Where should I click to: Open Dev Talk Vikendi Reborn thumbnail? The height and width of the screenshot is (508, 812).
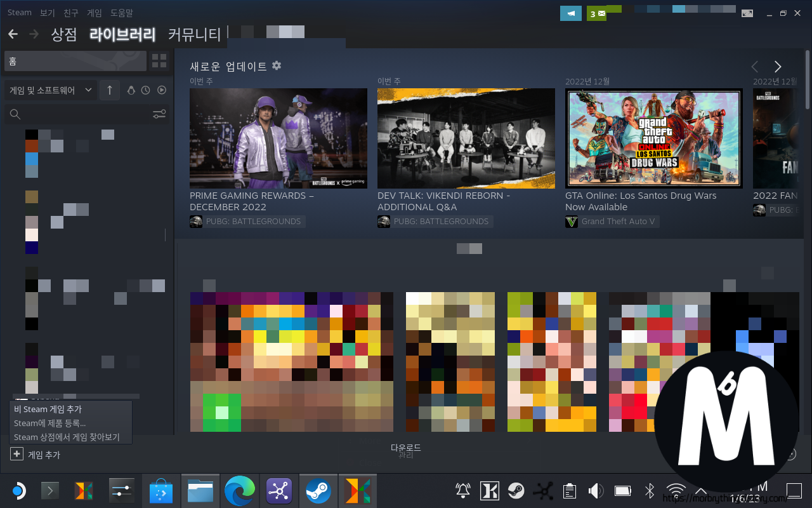click(x=466, y=138)
